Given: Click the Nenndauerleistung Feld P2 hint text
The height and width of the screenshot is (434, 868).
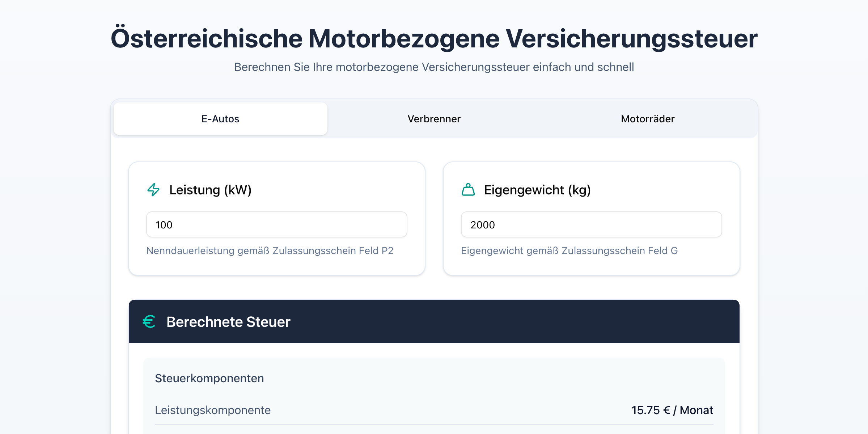Looking at the screenshot, I should [x=270, y=250].
